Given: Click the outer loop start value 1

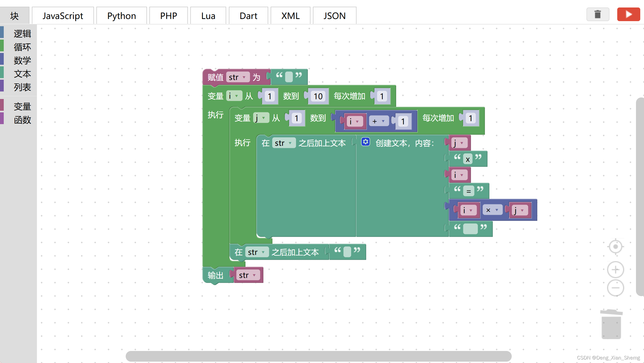Looking at the screenshot, I should click(x=270, y=96).
